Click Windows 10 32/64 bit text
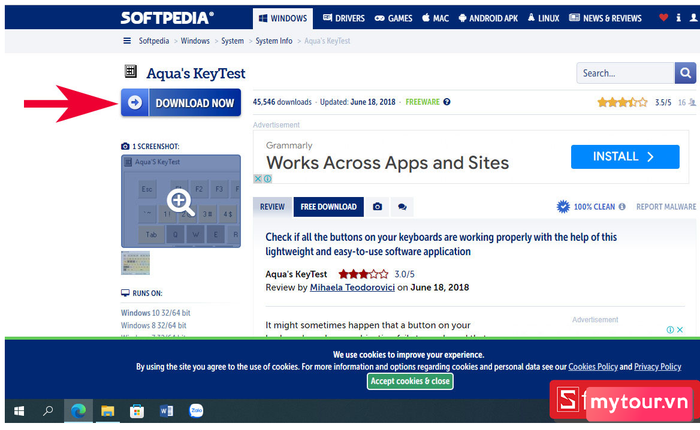Image resolution: width=700 pixels, height=430 pixels. point(155,313)
